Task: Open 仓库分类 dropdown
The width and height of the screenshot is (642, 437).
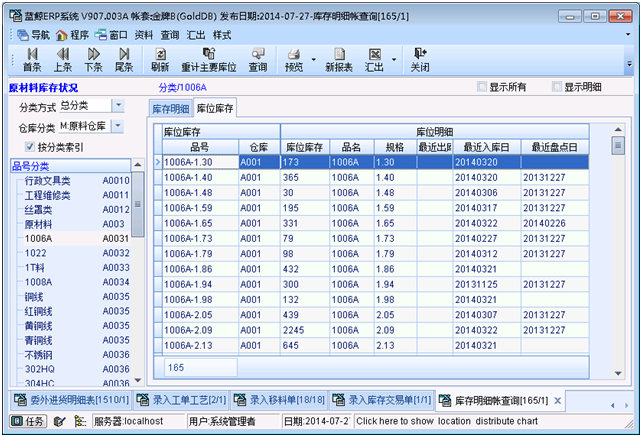Action: coord(118,126)
